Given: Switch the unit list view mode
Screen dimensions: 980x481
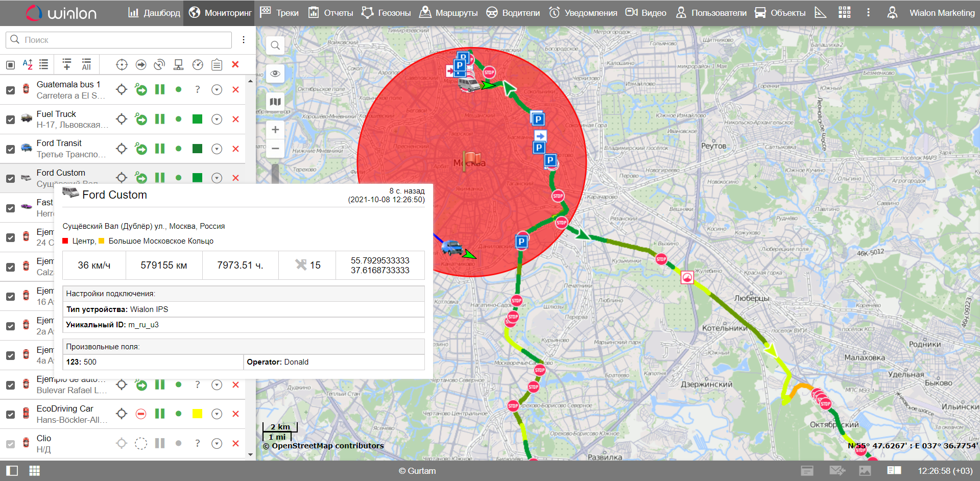Looking at the screenshot, I should tap(44, 64).
